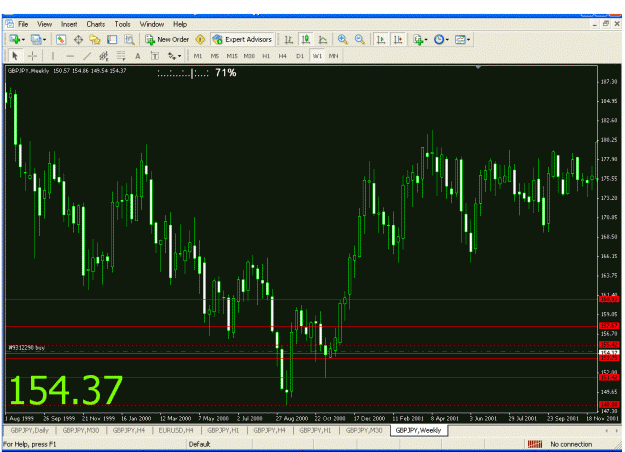Open the File menu
The height and width of the screenshot is (452, 625).
tap(23, 24)
